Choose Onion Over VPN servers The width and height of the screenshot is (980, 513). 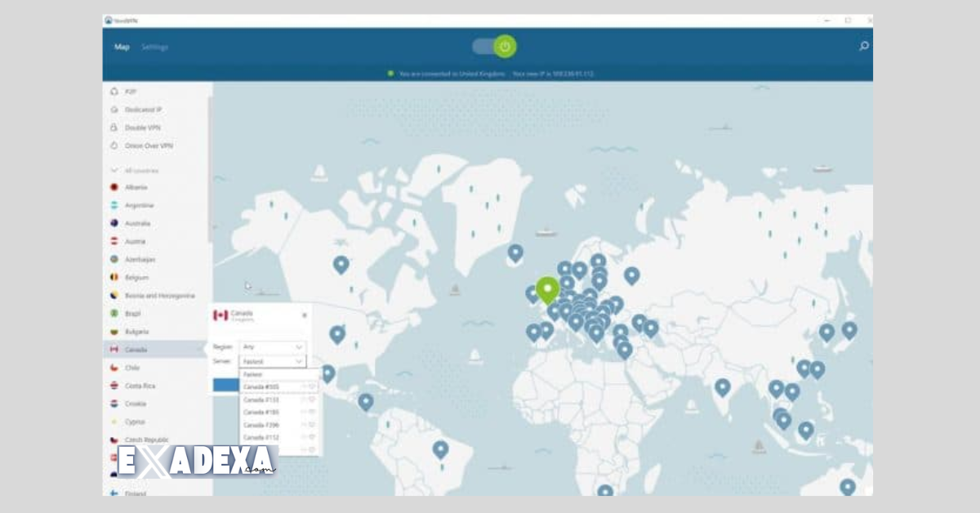pyautogui.click(x=114, y=145)
